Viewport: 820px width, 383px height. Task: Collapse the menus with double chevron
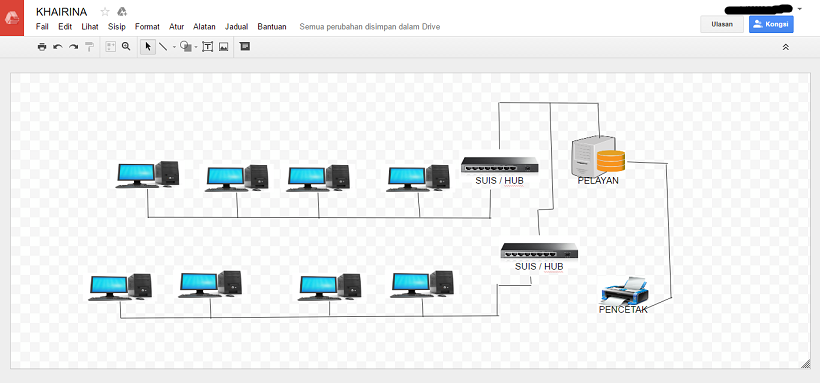[x=785, y=47]
